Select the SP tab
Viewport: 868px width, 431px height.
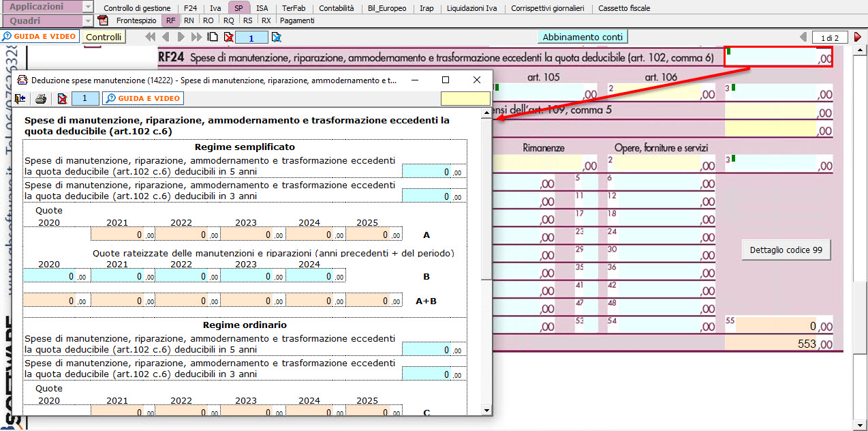(x=238, y=8)
